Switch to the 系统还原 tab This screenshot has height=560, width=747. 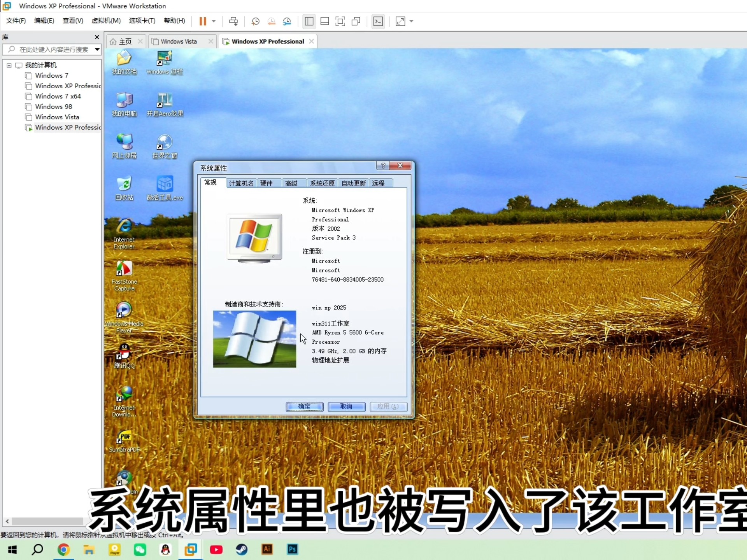click(323, 183)
